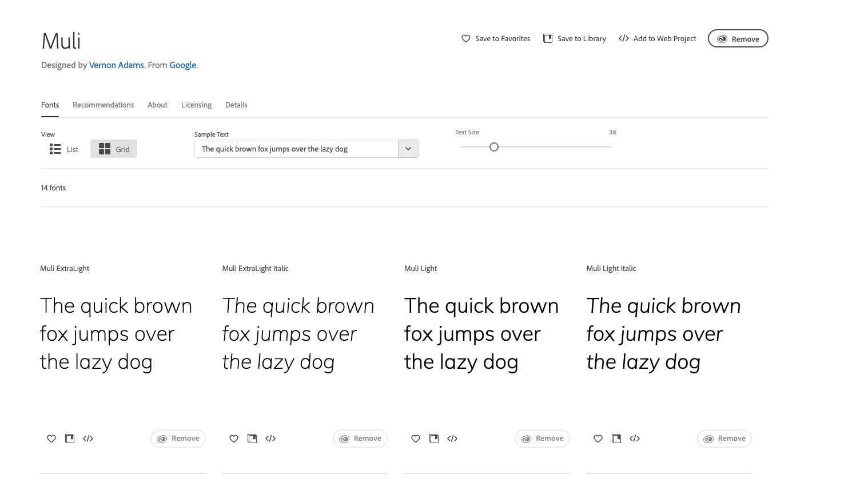The width and height of the screenshot is (868, 494).
Task: Open the Vernon Adams designer link
Action: (117, 65)
